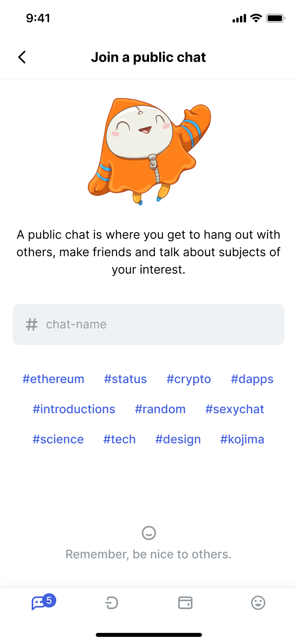
Task: Go back using the chevron arrow
Action: (22, 57)
